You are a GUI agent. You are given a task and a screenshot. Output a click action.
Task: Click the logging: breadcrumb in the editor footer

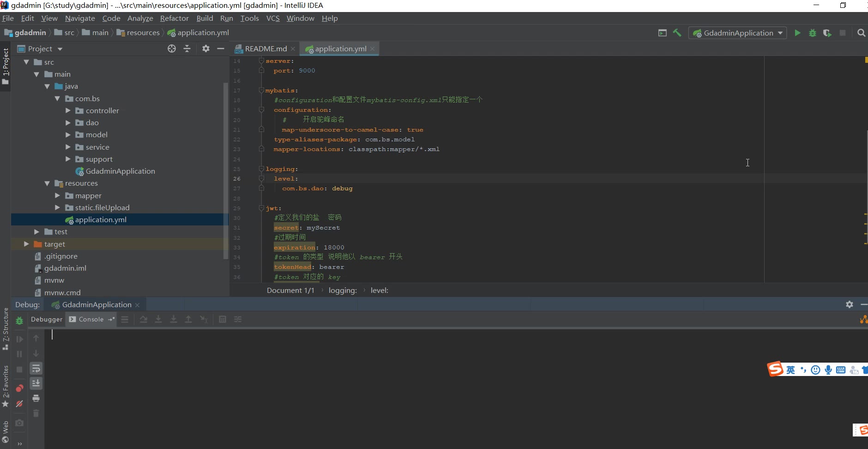[x=342, y=290]
